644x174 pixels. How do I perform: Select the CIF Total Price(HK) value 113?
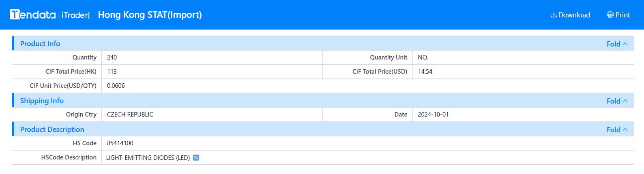(x=112, y=72)
